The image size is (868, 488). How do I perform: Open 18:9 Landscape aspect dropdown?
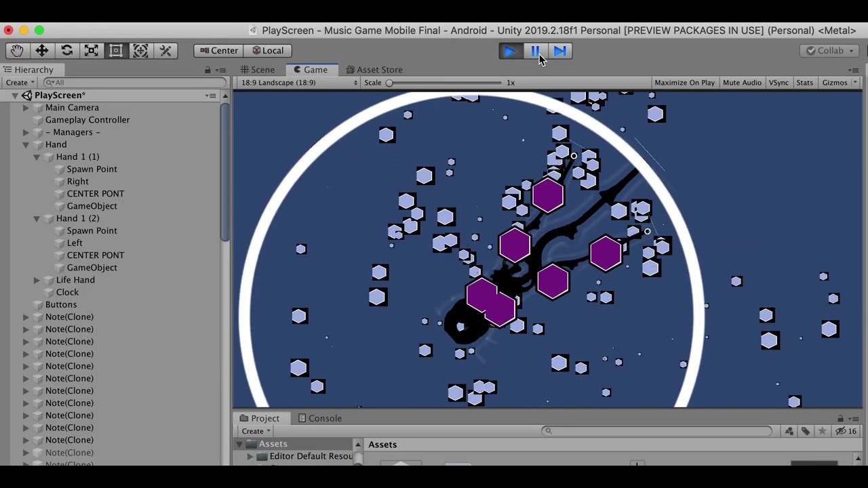[x=299, y=83]
